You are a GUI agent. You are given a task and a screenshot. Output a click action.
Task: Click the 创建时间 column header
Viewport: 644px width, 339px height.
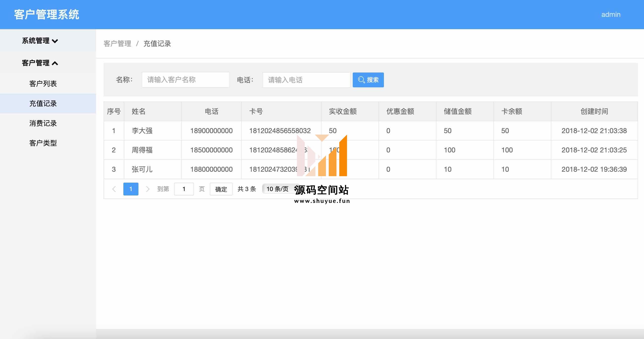click(594, 111)
